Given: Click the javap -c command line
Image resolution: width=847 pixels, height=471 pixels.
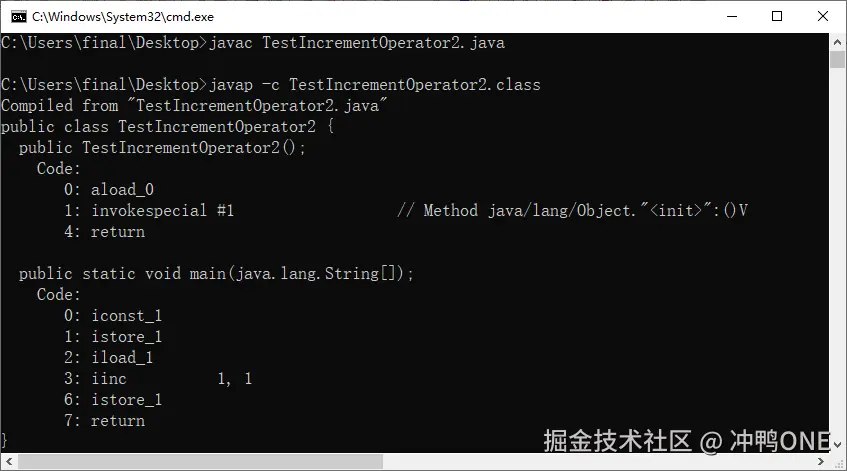Looking at the screenshot, I should [x=271, y=85].
